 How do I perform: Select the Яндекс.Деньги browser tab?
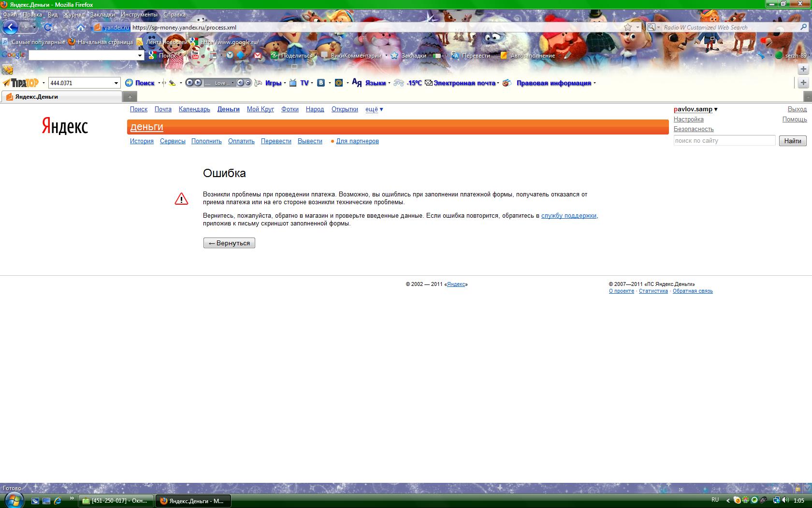[61, 97]
